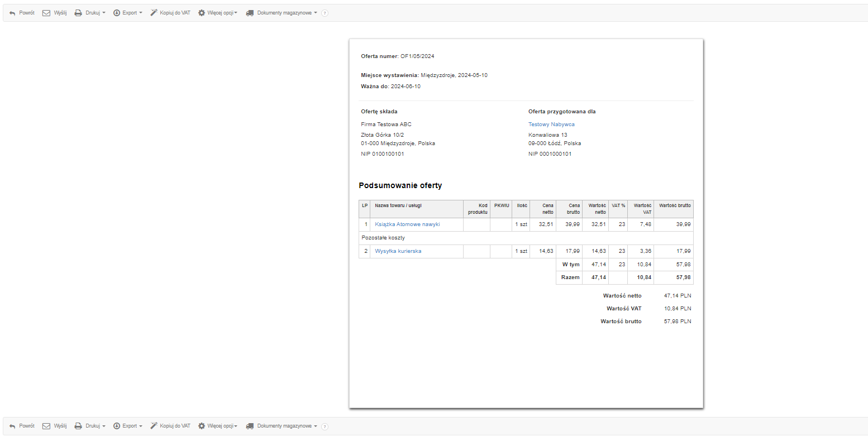868x446 pixels.
Task: Click the validity date 2024-06-10
Action: (x=406, y=87)
